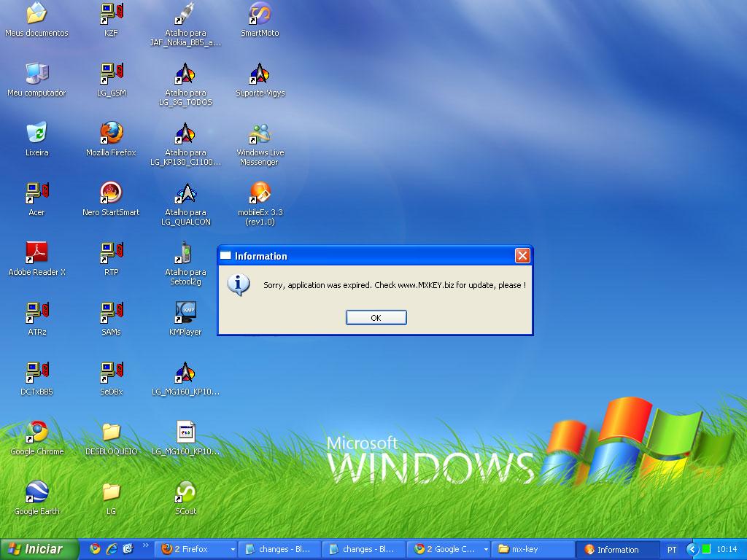
Task: Click the third Quick Launch icon
Action: click(128, 549)
